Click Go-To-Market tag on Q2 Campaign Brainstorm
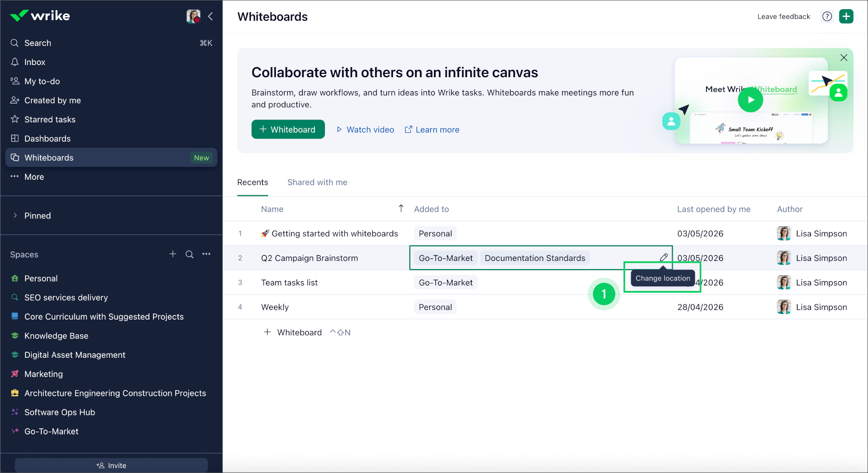 (446, 258)
